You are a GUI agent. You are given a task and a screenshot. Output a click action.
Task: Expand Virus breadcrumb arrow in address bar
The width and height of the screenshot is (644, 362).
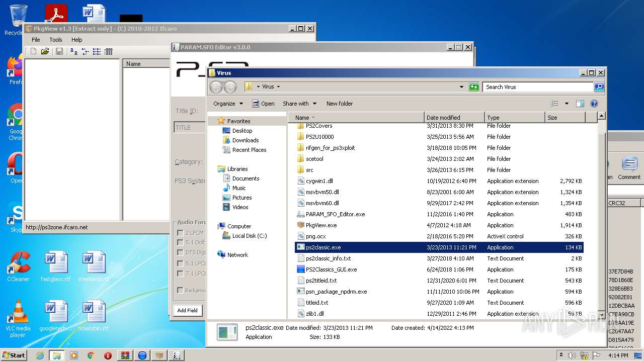click(x=278, y=87)
